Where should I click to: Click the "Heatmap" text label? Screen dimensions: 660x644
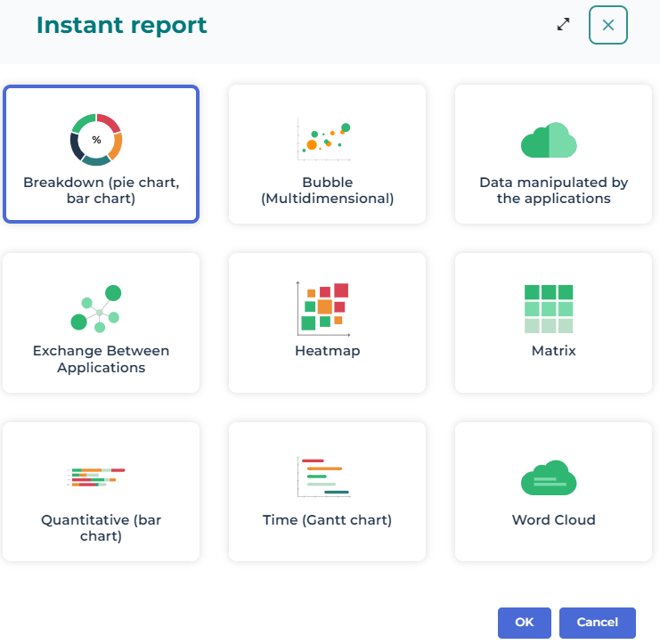328,351
